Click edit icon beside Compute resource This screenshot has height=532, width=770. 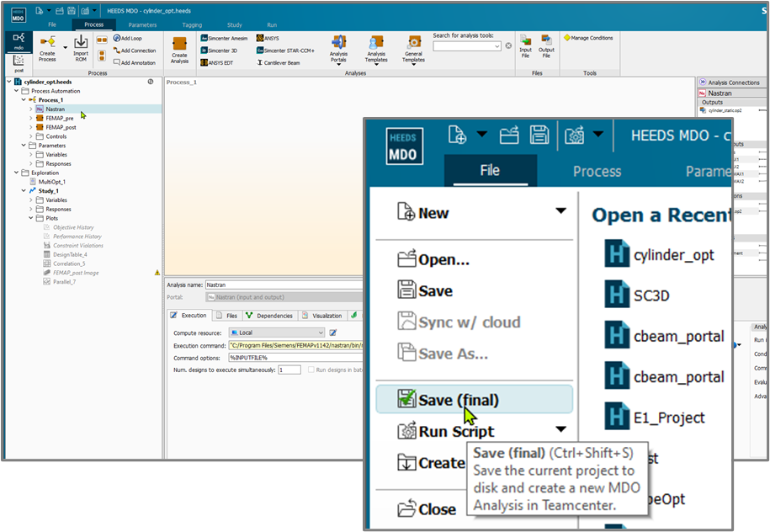pos(333,332)
